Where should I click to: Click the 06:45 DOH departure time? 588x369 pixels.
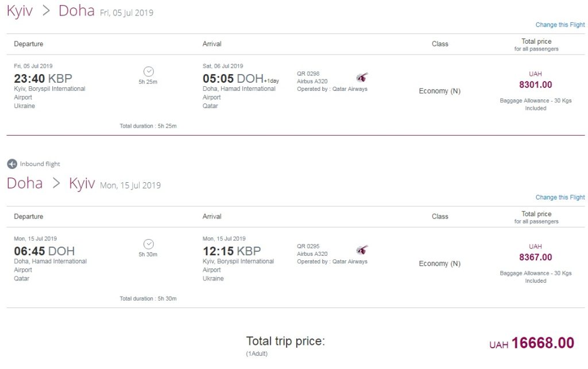44,251
